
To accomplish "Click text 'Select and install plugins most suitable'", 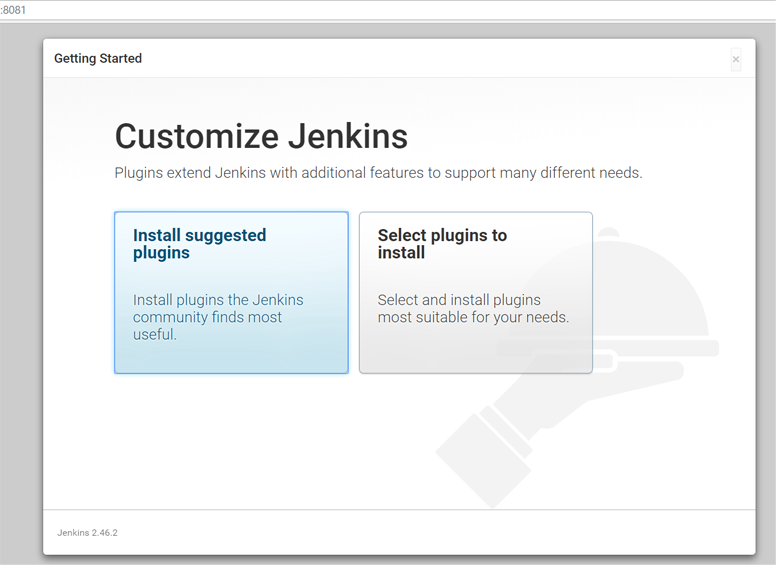I will click(472, 309).
